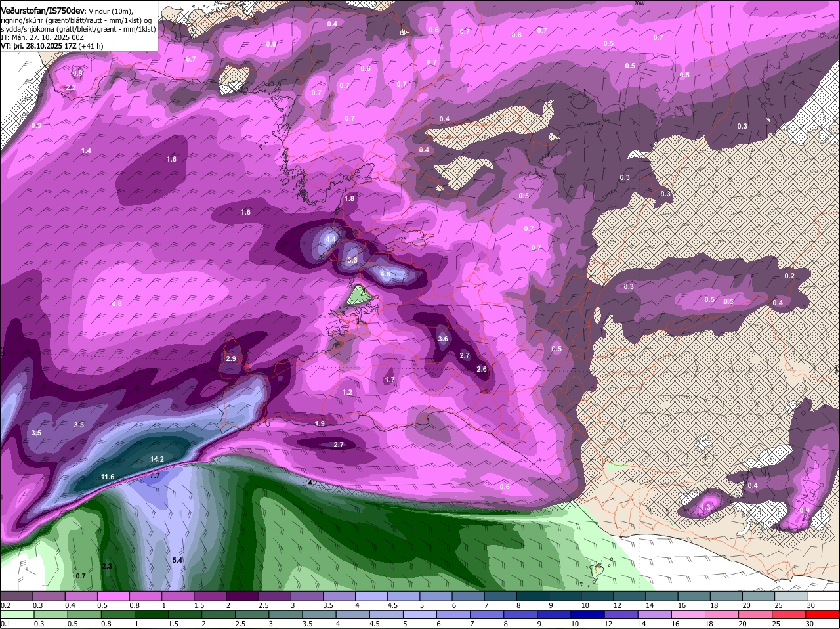Click the 3.6 value on the map
The width and height of the screenshot is (840, 629).
click(443, 339)
